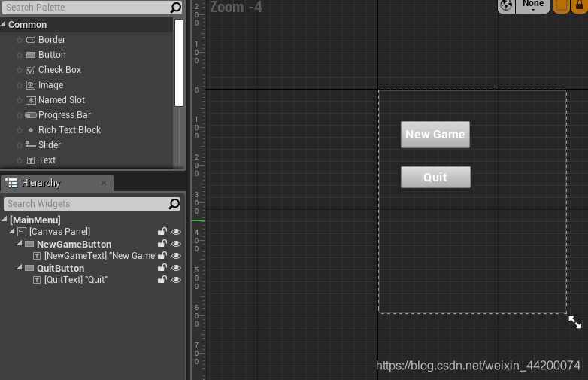Screen dimensions: 588x380
Task: Hide NewGameText via eye icon
Action: [176, 256]
